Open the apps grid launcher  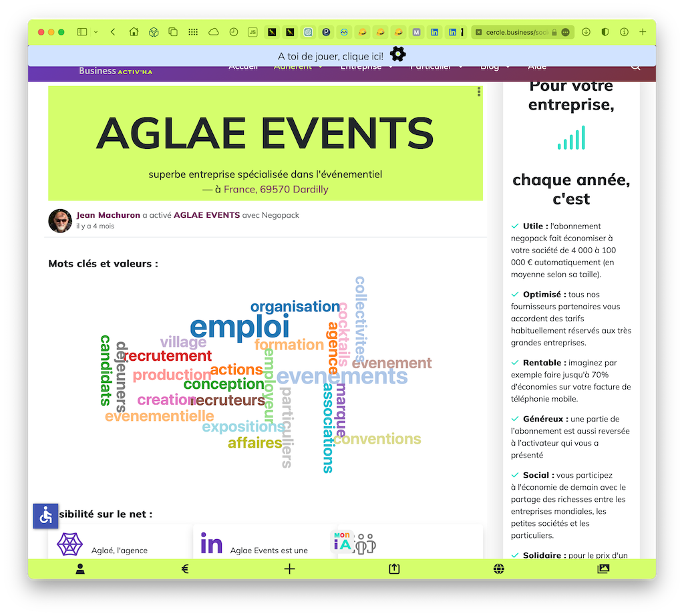pos(193,32)
